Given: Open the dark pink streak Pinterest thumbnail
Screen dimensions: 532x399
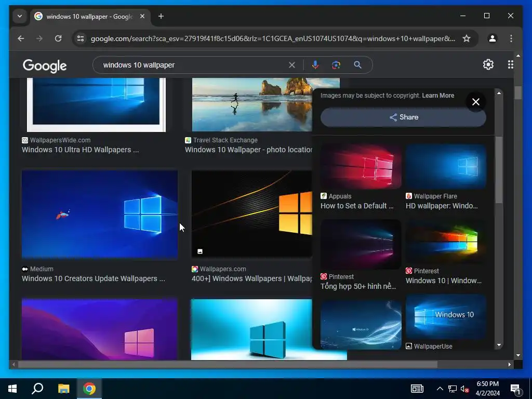Looking at the screenshot, I should coord(361,244).
